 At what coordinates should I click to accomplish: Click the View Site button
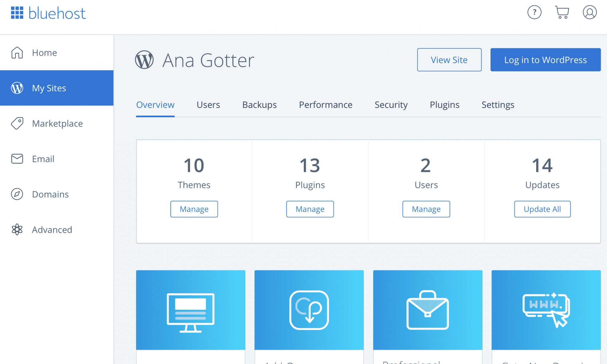coord(449,60)
